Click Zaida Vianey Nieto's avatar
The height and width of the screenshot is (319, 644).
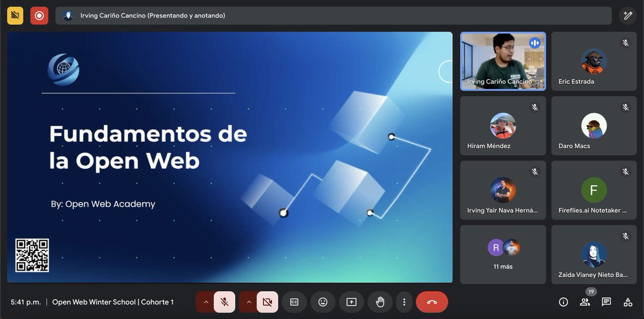pos(594,255)
